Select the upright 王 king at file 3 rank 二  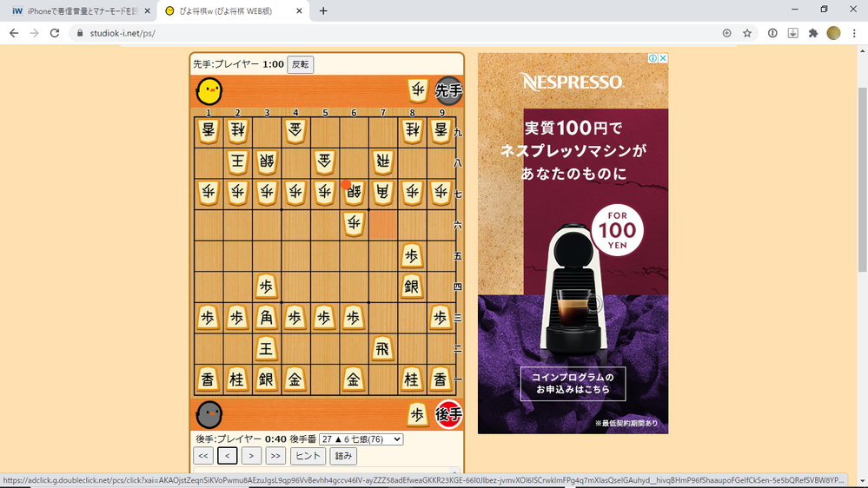[266, 348]
